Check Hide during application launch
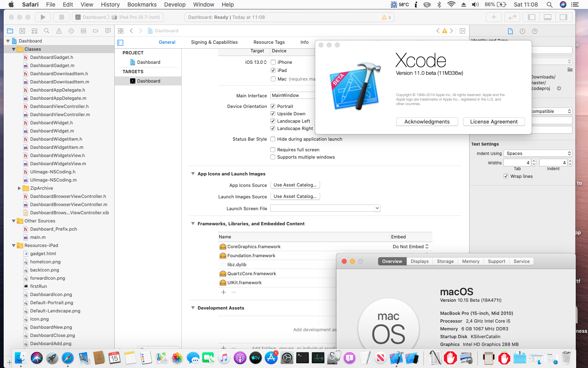Viewport: 588px width, 368px height. click(273, 139)
